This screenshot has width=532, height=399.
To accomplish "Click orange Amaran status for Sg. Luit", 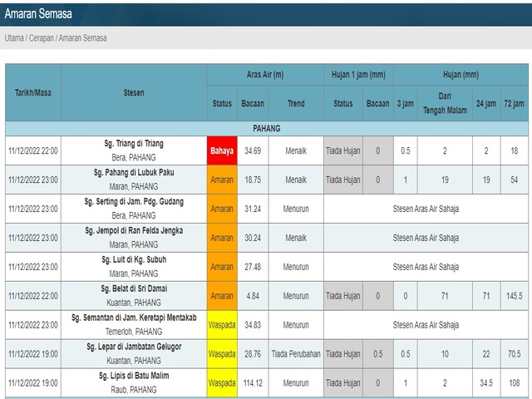I will pos(222,267).
